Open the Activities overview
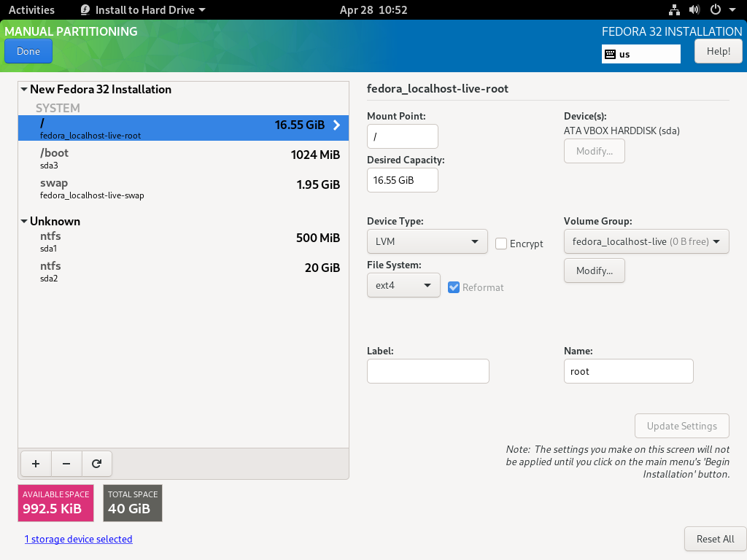 tap(31, 9)
